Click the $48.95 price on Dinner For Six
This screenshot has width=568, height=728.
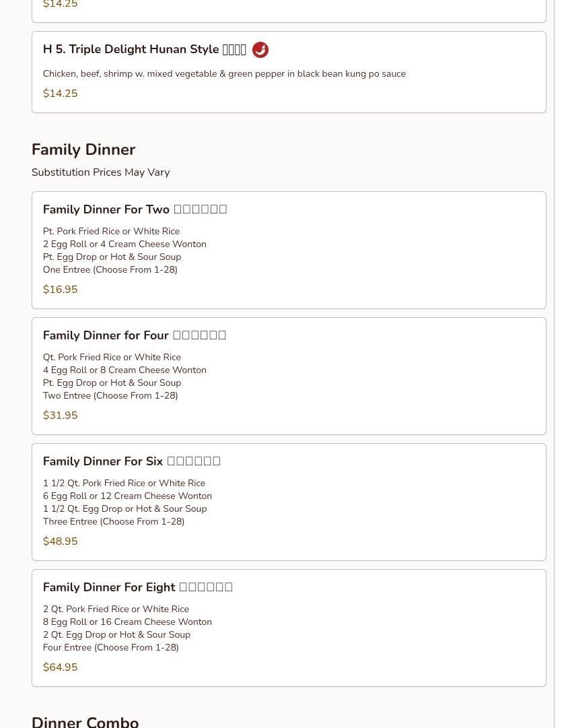pyautogui.click(x=61, y=541)
